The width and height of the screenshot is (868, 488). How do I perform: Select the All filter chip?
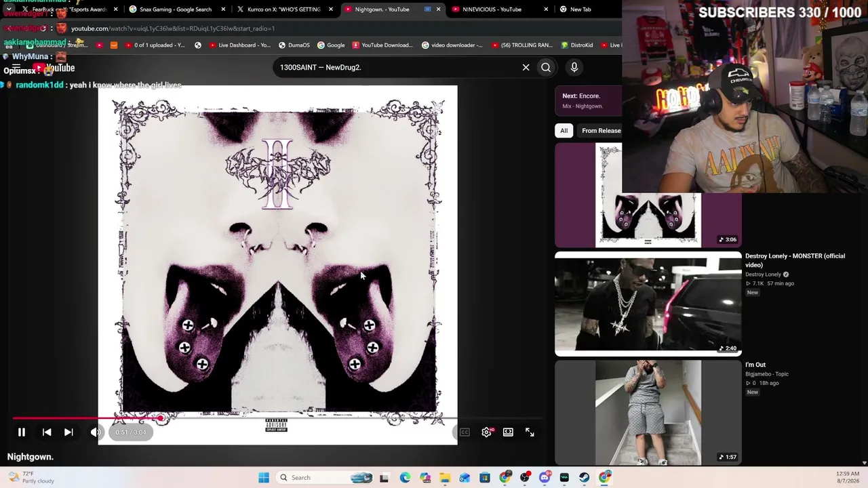[564, 130]
